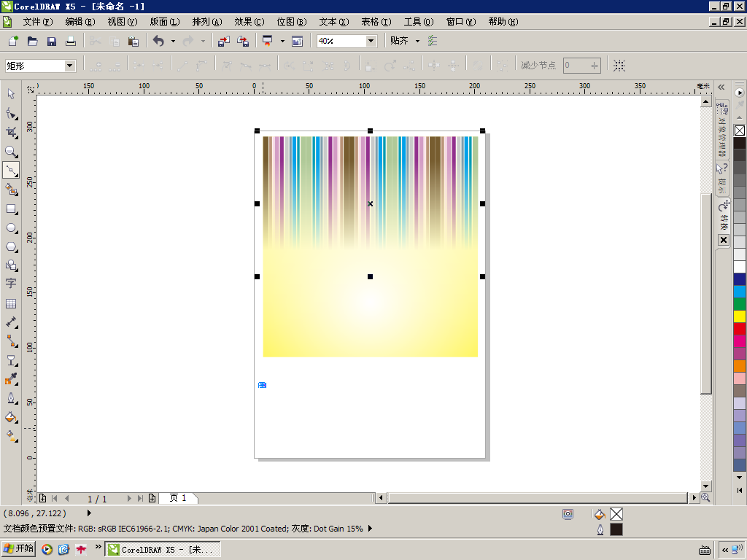This screenshot has height=560, width=747.
Task: Open the 文件 menu
Action: click(x=37, y=22)
